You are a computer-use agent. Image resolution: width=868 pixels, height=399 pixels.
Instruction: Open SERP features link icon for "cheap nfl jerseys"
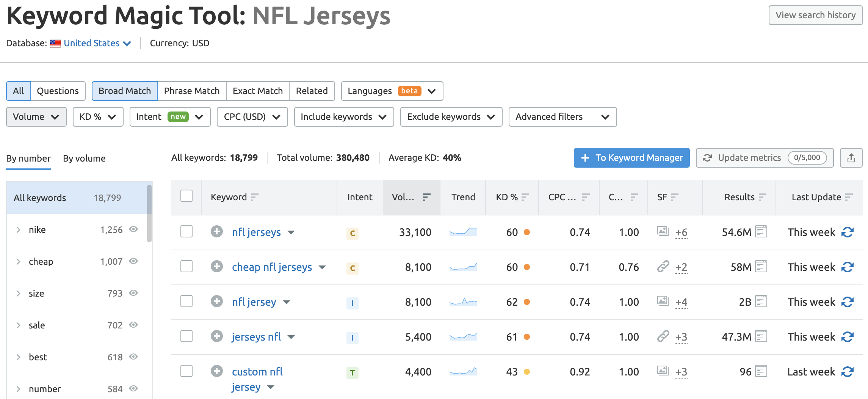pyautogui.click(x=663, y=267)
